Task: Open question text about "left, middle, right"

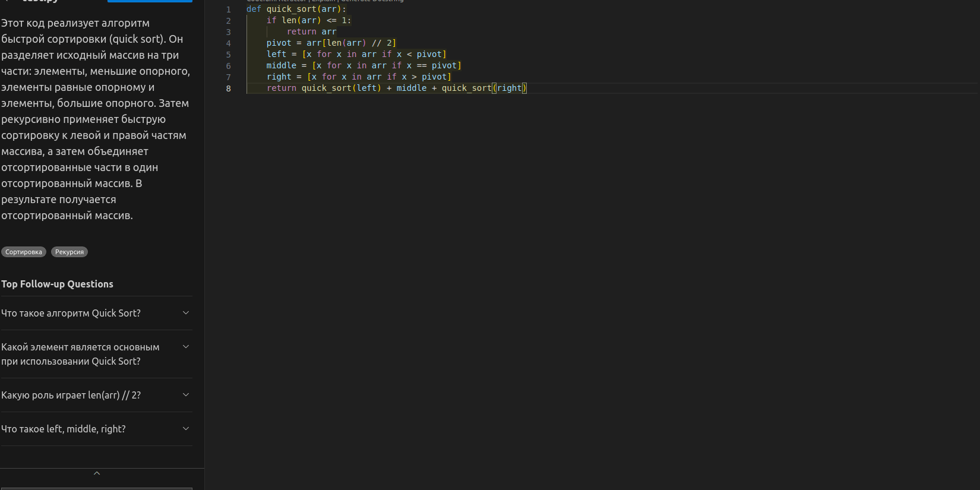Action: (x=64, y=429)
